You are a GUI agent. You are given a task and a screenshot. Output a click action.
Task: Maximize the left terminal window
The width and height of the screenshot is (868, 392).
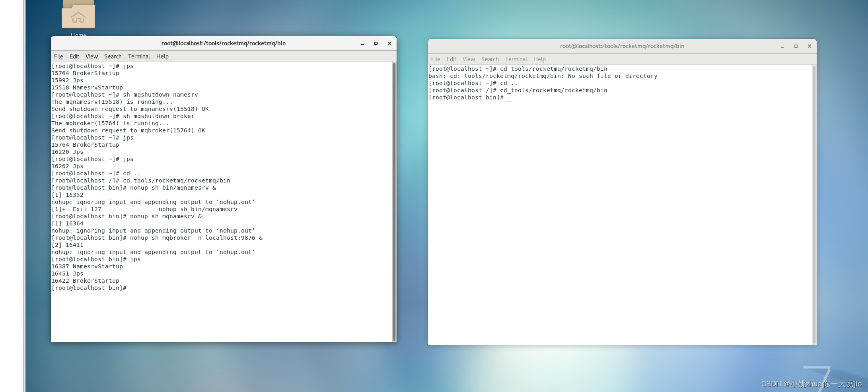(376, 43)
